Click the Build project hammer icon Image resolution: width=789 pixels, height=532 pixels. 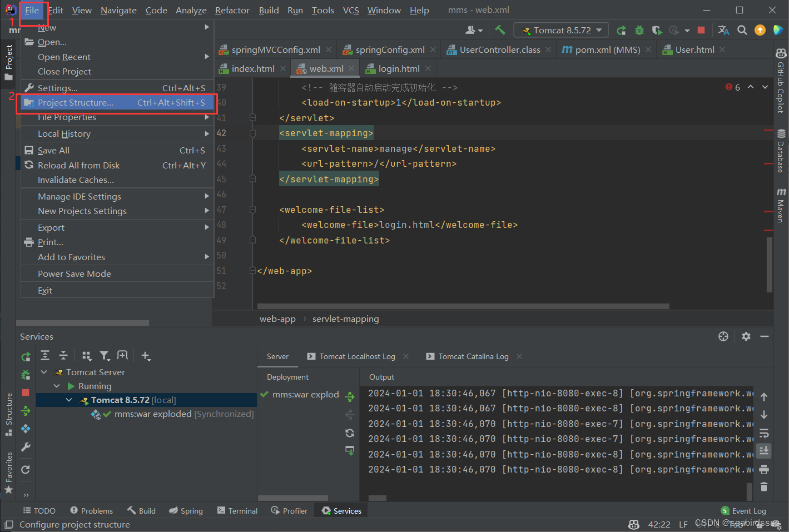500,30
